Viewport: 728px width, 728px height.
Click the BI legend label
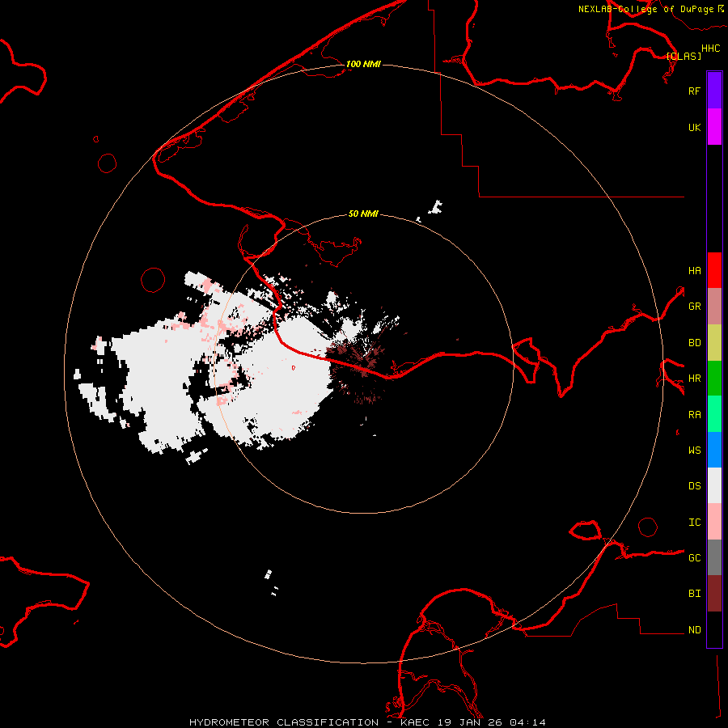[694, 594]
